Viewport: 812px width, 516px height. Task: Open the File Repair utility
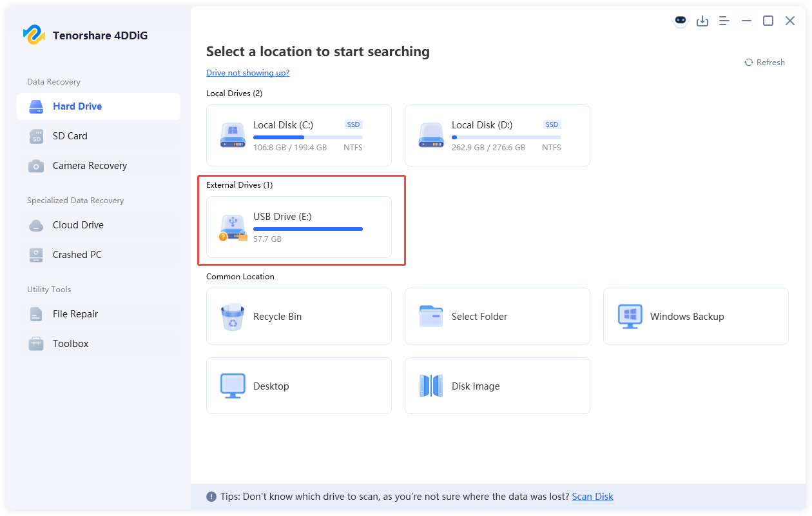point(76,313)
